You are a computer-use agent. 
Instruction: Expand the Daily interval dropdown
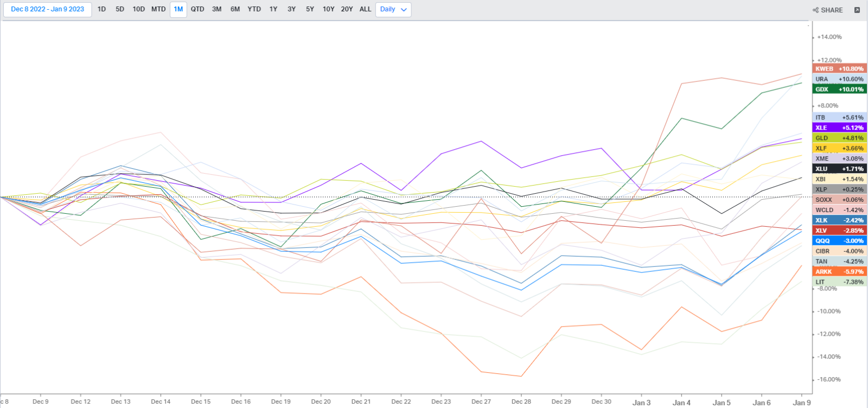(x=393, y=9)
